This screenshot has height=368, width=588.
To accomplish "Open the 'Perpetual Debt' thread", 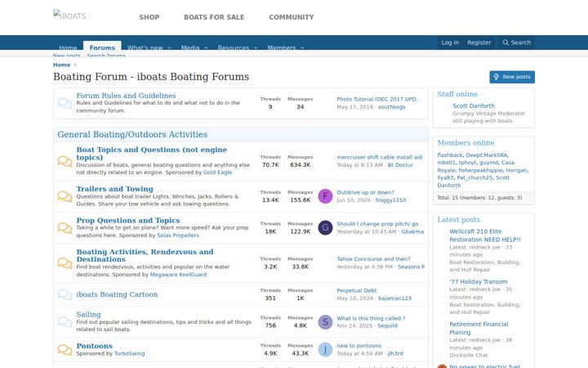I will pyautogui.click(x=356, y=290).
